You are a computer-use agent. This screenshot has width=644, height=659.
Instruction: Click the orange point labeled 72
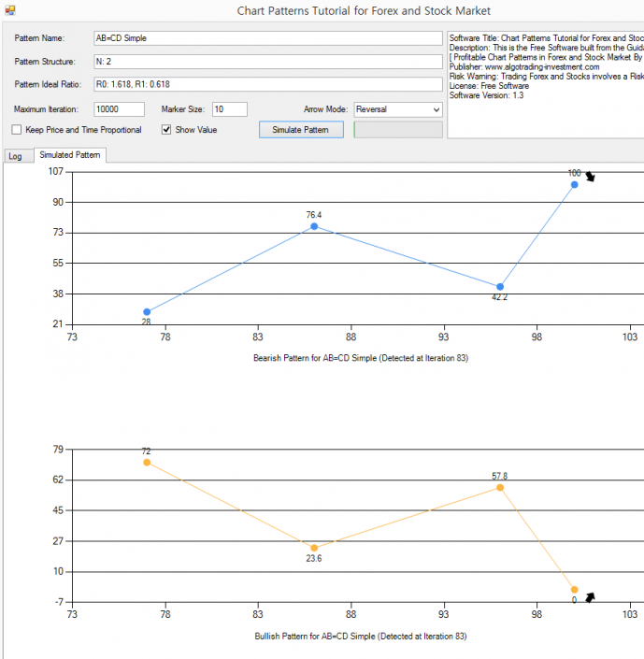point(147,463)
